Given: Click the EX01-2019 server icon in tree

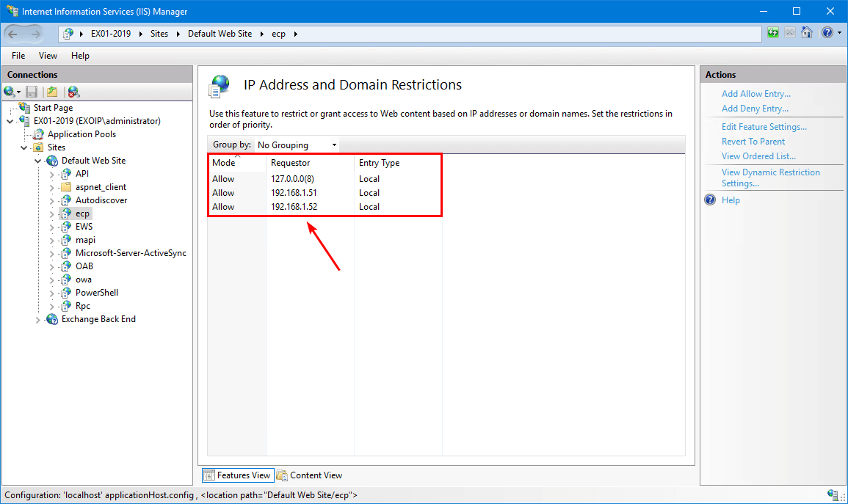Looking at the screenshot, I should point(24,121).
